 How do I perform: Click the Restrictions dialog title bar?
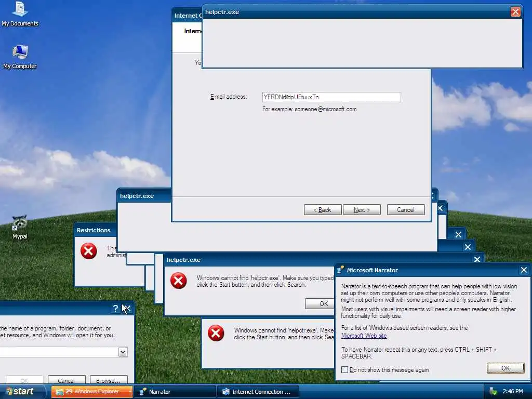tap(96, 230)
